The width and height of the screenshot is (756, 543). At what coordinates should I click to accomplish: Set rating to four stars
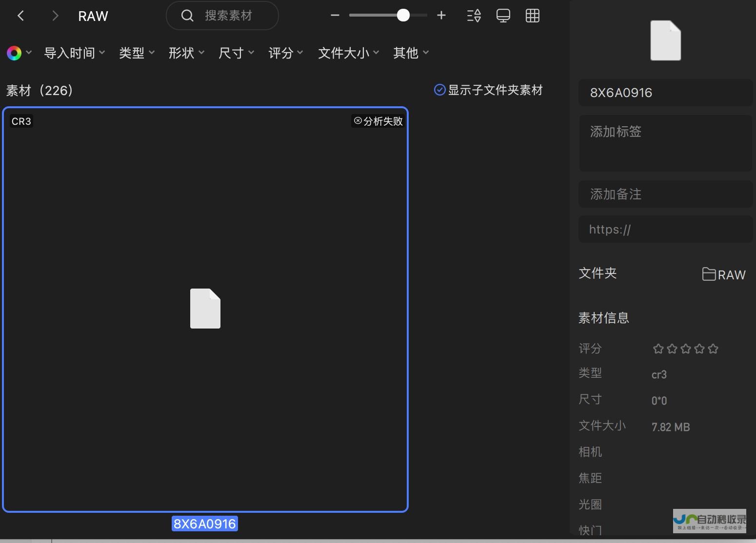point(699,349)
